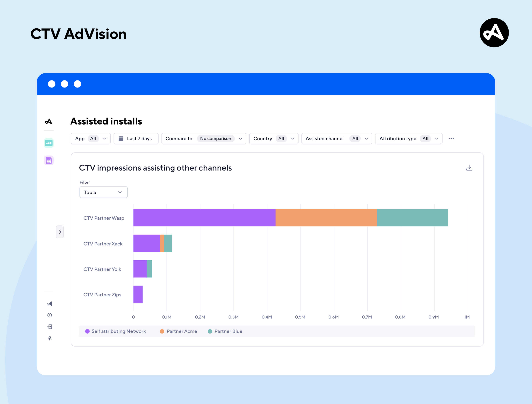Open the Country filter dropdown
The height and width of the screenshot is (404, 532).
point(274,139)
